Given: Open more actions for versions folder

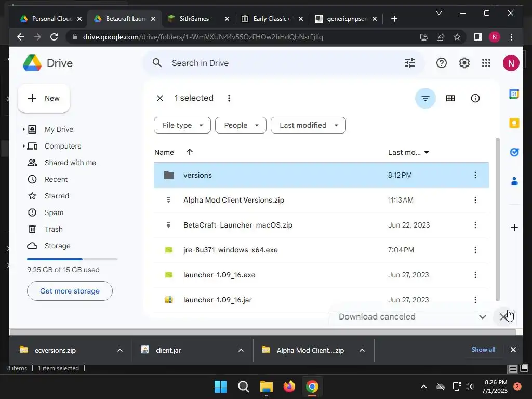Looking at the screenshot, I should coord(475,175).
